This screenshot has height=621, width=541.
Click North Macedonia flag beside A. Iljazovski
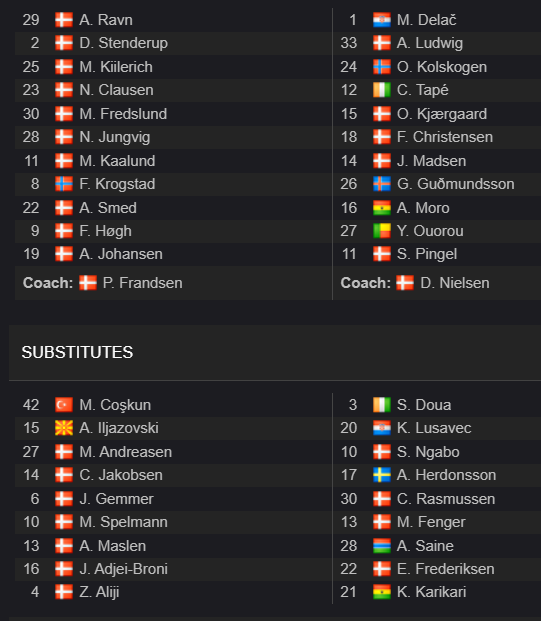64,428
